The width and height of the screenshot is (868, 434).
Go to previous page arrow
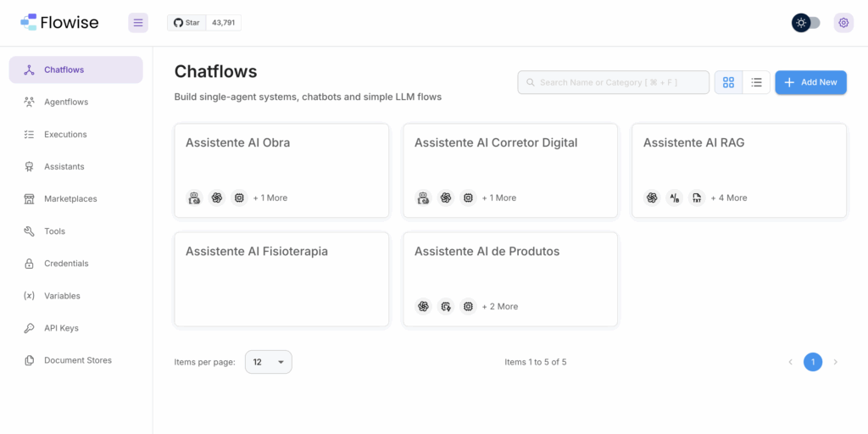coord(790,362)
